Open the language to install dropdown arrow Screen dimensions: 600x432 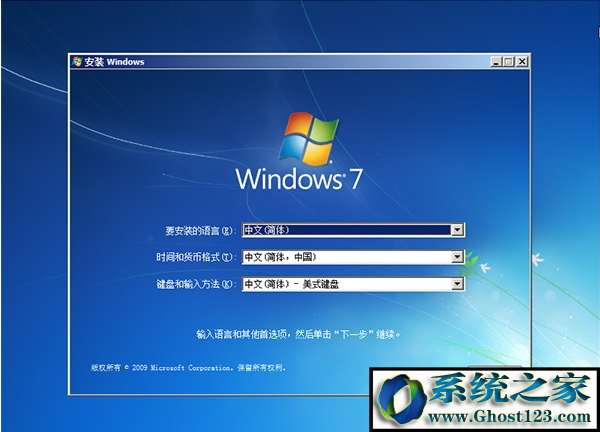point(457,230)
